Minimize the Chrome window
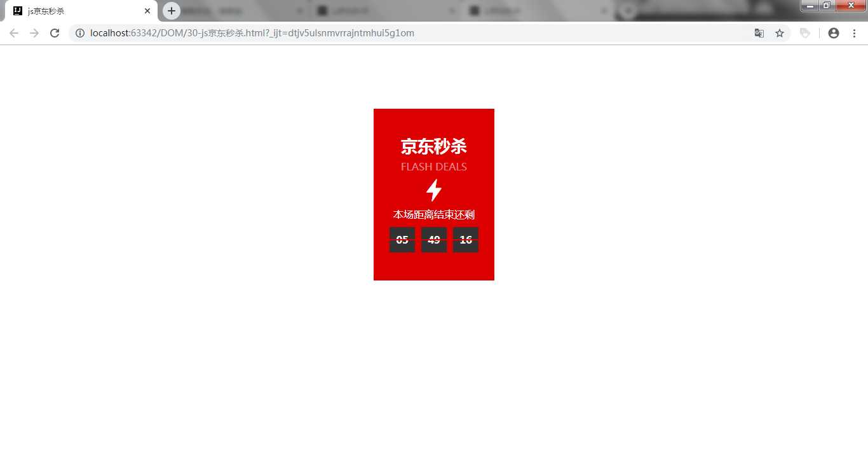The width and height of the screenshot is (868, 463). click(x=810, y=5)
